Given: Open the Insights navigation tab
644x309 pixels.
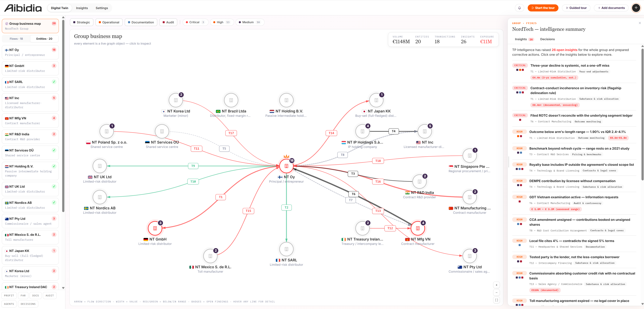Looking at the screenshot, I should click(x=82, y=8).
